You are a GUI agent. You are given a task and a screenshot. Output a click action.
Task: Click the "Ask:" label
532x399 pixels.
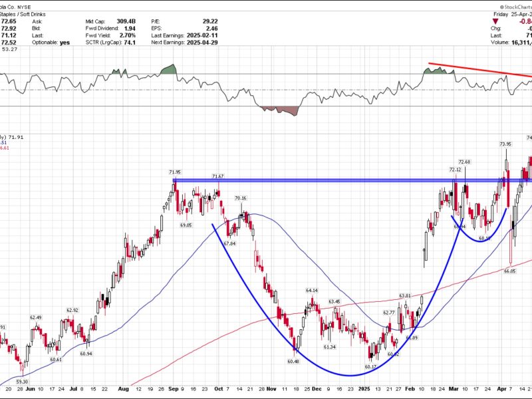click(37, 21)
